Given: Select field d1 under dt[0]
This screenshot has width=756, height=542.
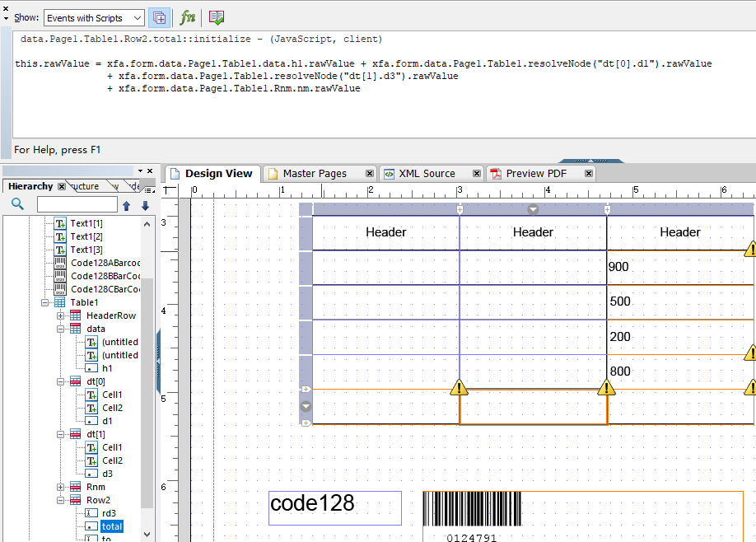Looking at the screenshot, I should tap(107, 421).
